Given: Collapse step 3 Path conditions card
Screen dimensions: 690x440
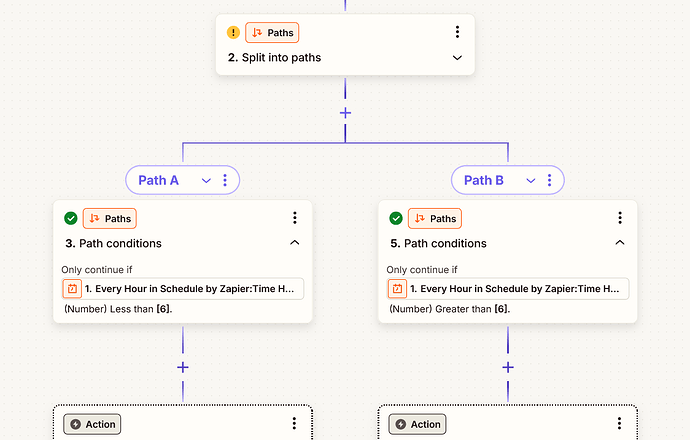Looking at the screenshot, I should tap(295, 243).
